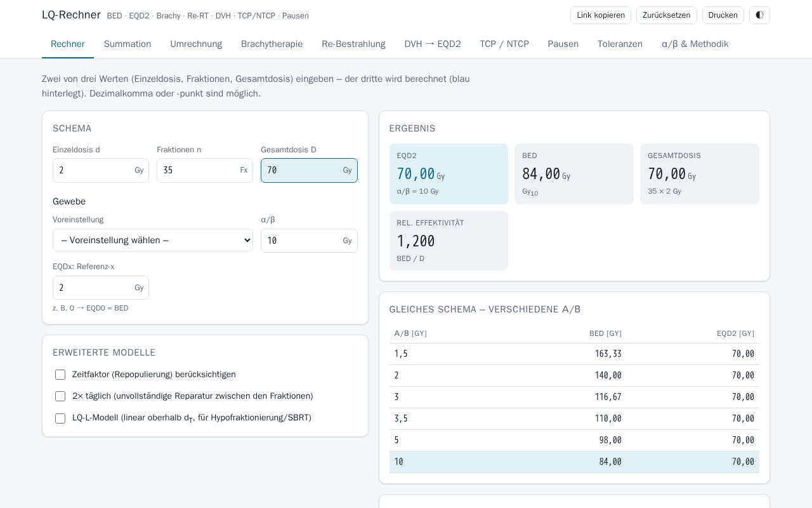Viewport: 812px width, 508px height.
Task: Enable Zeitfaktor (Repopulierung) checkbox
Action: point(60,375)
